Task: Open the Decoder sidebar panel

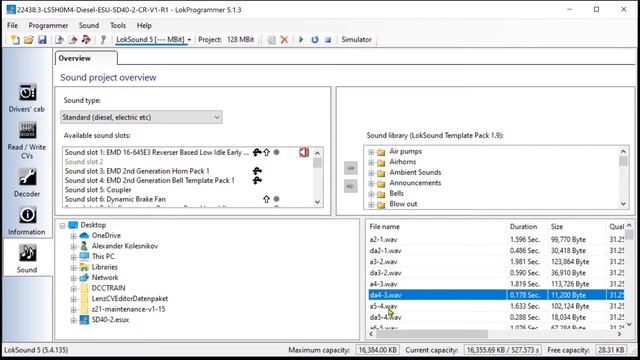Action: coord(27,182)
